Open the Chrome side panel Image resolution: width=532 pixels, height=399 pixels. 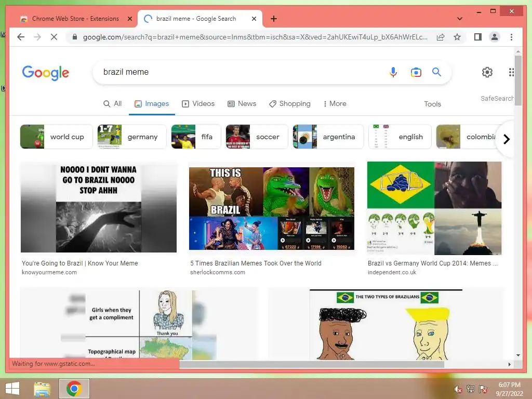[478, 37]
